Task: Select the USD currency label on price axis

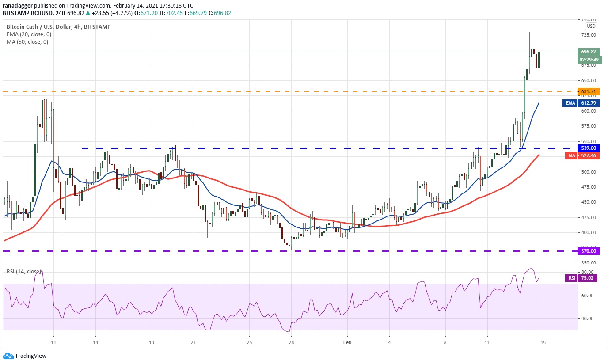Action: click(x=591, y=26)
